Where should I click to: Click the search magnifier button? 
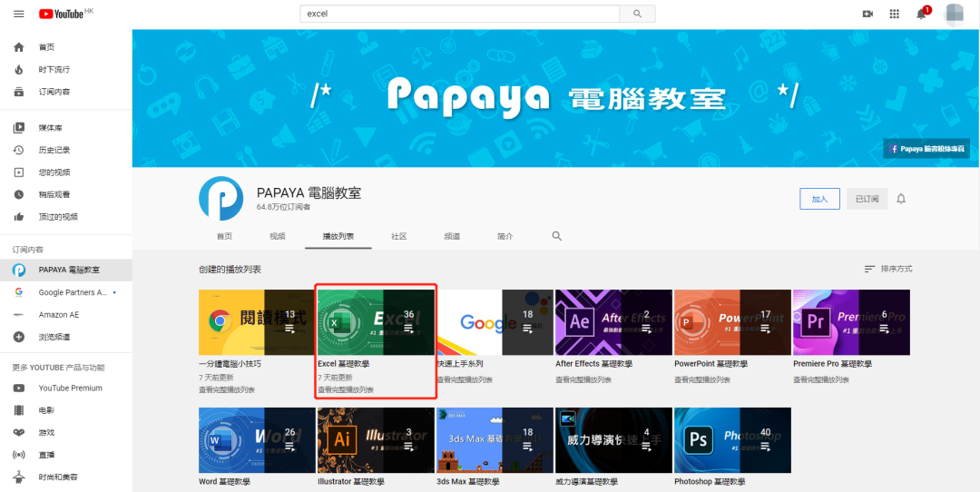click(x=637, y=14)
